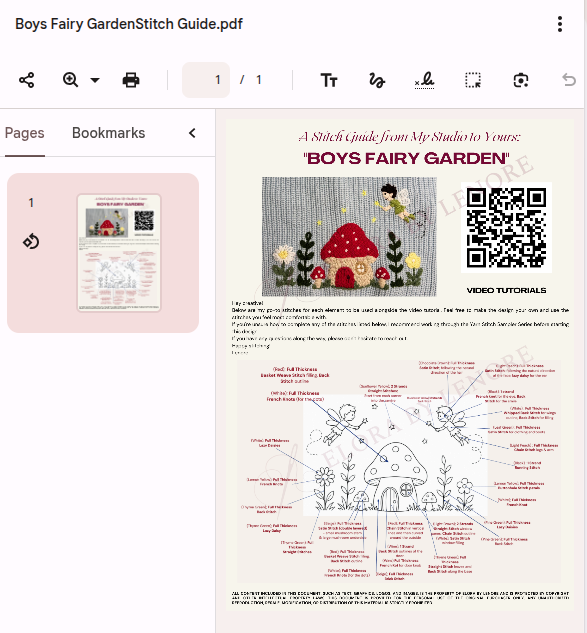Collapse the sidebar with the chevron
The image size is (587, 633).
192,133
